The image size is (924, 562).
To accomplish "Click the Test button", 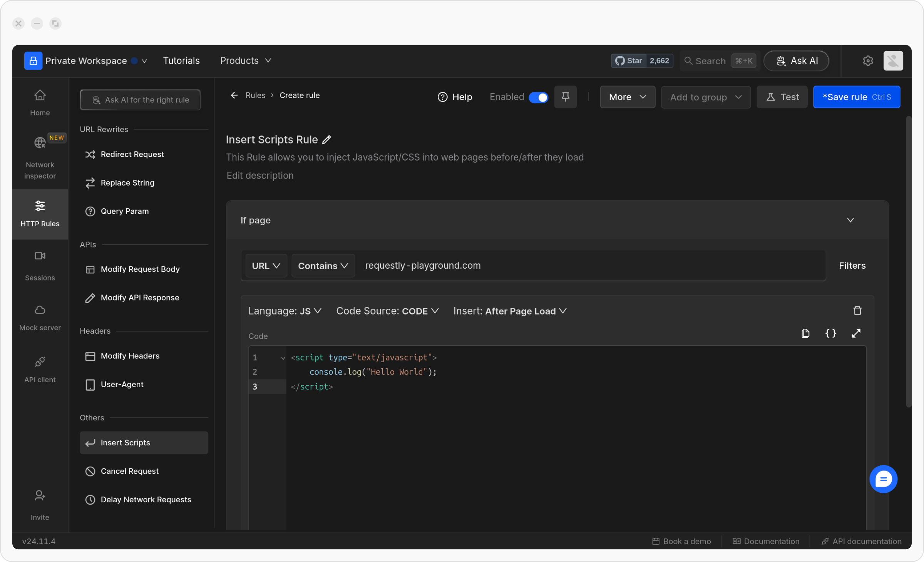I will tap(782, 97).
